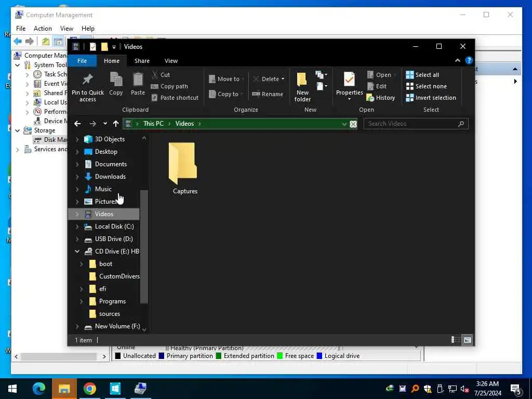Open Microsoft Edge from taskbar
Image resolution: width=532 pixels, height=399 pixels.
click(x=38, y=389)
